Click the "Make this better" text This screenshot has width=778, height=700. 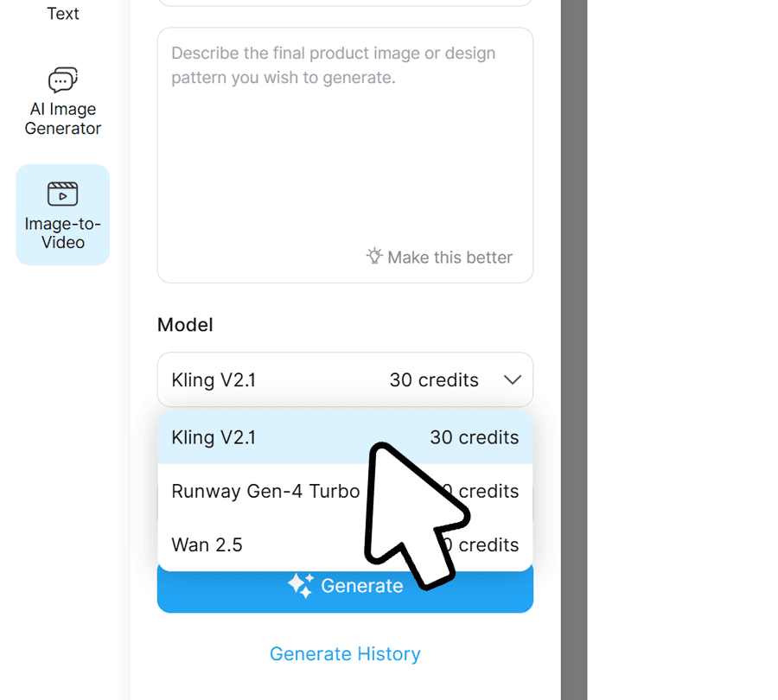(450, 258)
